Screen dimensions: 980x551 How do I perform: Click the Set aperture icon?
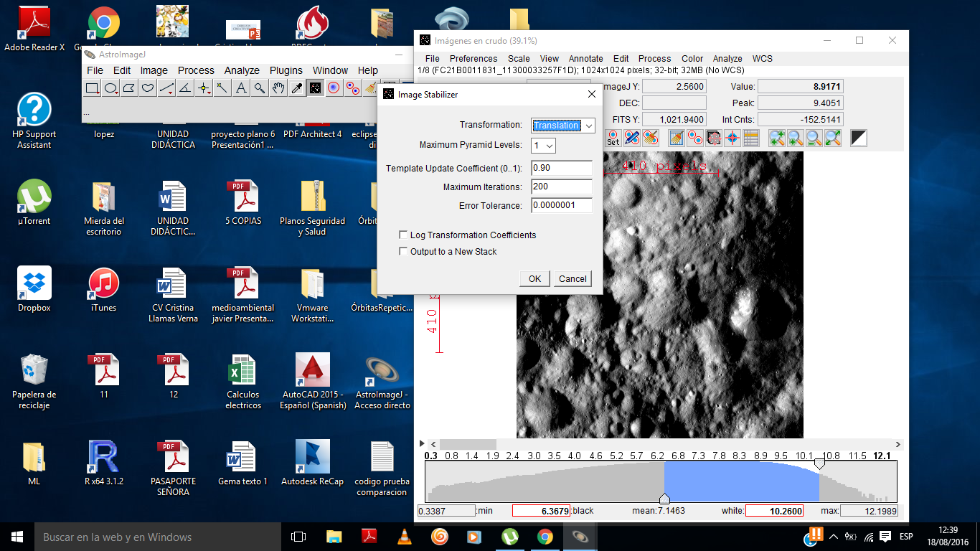point(613,138)
